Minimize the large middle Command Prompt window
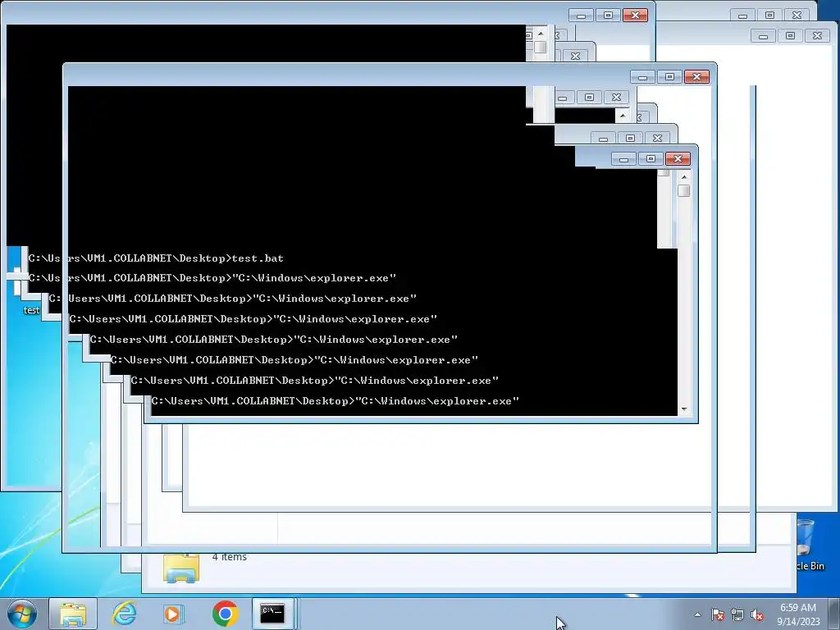 (x=642, y=76)
